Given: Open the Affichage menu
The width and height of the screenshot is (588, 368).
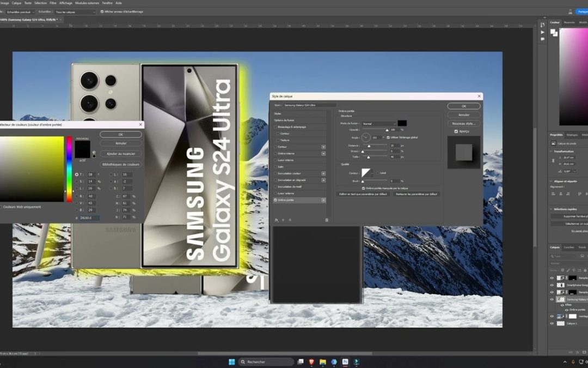Looking at the screenshot, I should click(66, 3).
